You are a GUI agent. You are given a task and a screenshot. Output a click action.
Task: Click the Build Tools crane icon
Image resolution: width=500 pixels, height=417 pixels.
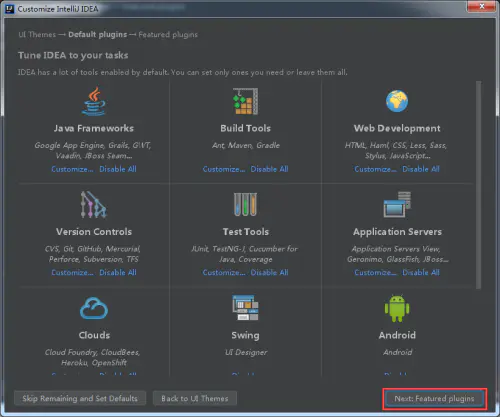(x=246, y=101)
